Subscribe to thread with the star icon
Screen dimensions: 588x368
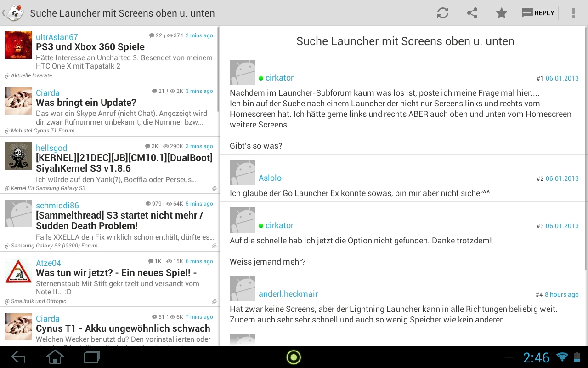click(502, 13)
